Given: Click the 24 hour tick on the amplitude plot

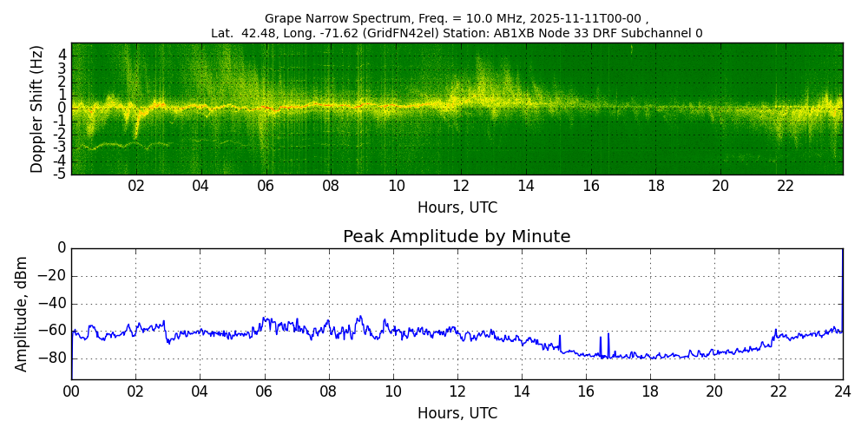Looking at the screenshot, I should point(842,391).
